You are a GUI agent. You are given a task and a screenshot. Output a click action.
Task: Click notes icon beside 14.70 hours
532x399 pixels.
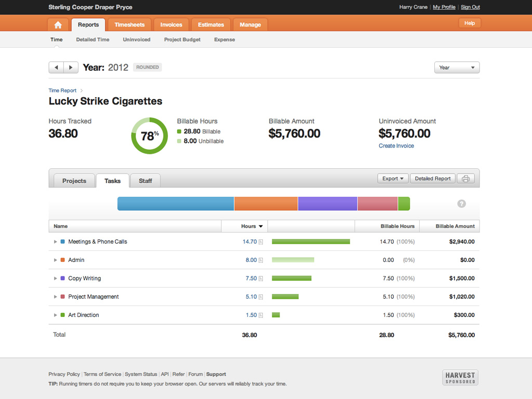click(x=261, y=242)
